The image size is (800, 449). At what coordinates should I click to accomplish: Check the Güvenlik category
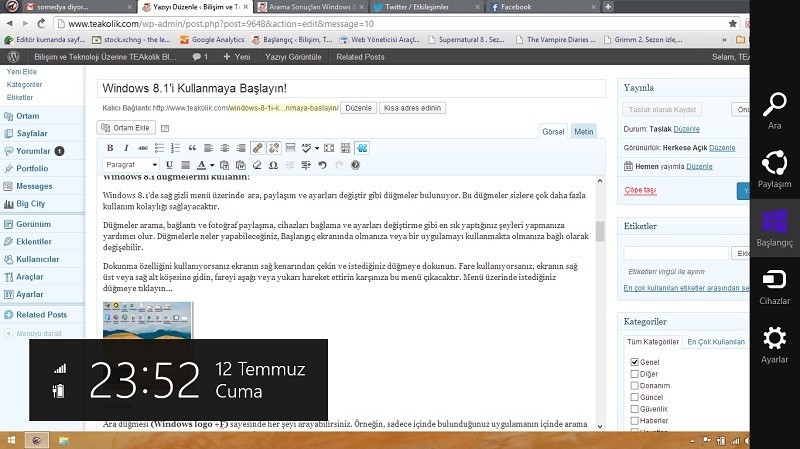click(635, 409)
